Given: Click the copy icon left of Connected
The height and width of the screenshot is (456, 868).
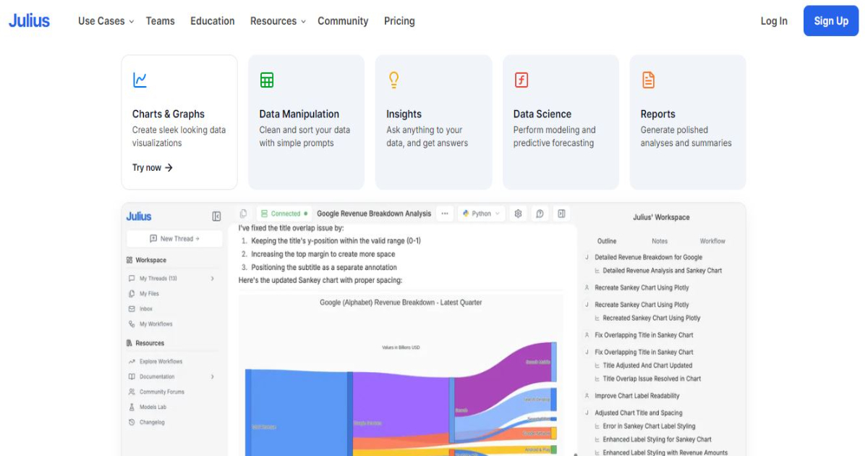Looking at the screenshot, I should pos(243,214).
